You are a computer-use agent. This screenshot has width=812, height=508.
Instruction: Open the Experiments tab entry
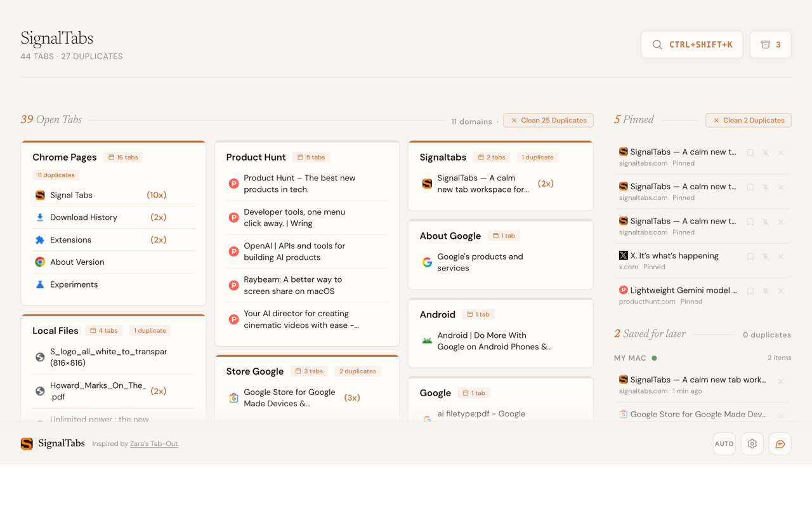pyautogui.click(x=114, y=284)
